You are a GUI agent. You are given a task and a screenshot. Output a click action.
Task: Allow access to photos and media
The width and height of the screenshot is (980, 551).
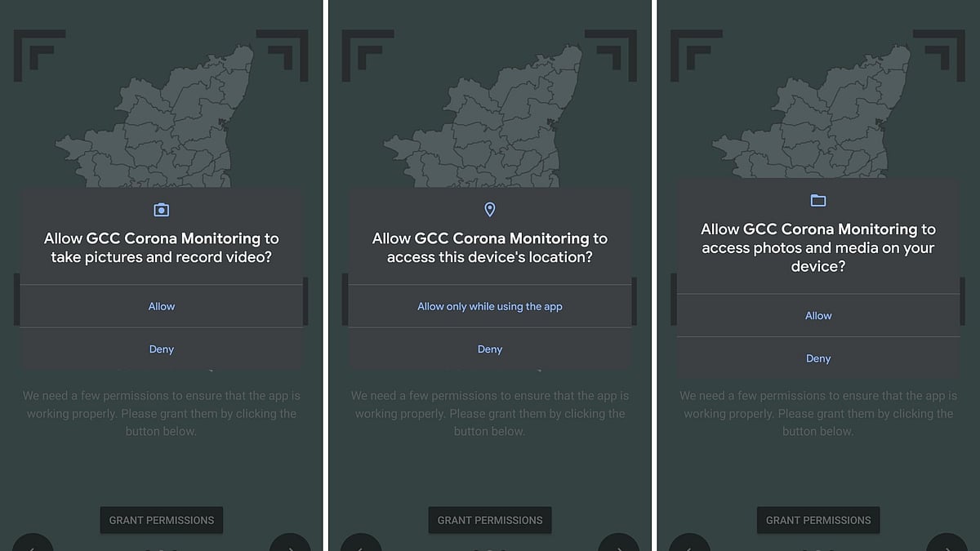point(818,316)
